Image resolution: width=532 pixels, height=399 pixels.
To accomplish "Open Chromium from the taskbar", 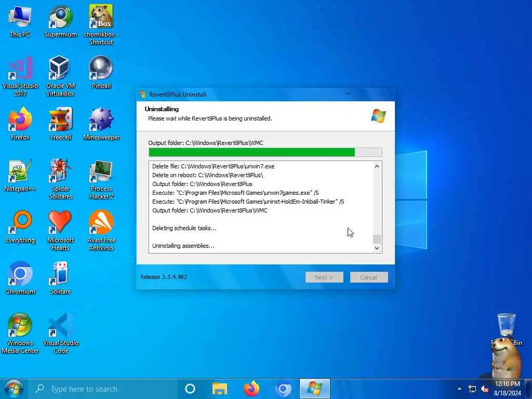I will pos(283,389).
